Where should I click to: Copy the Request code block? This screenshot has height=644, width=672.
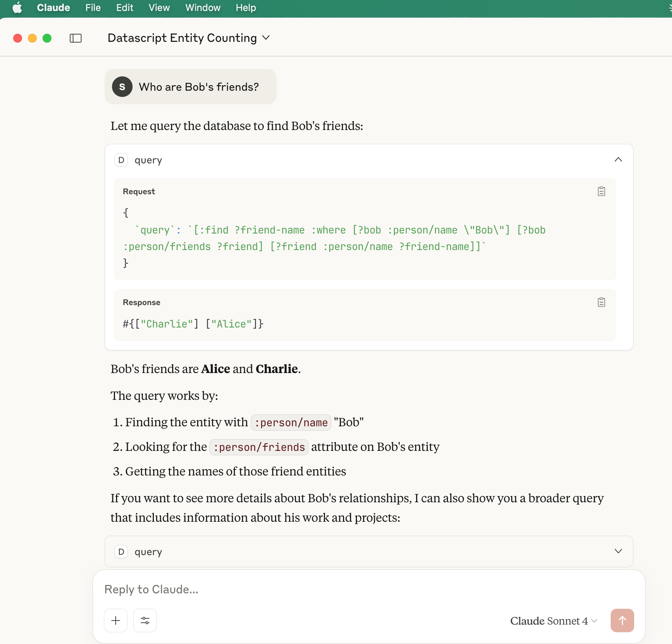pos(601,191)
